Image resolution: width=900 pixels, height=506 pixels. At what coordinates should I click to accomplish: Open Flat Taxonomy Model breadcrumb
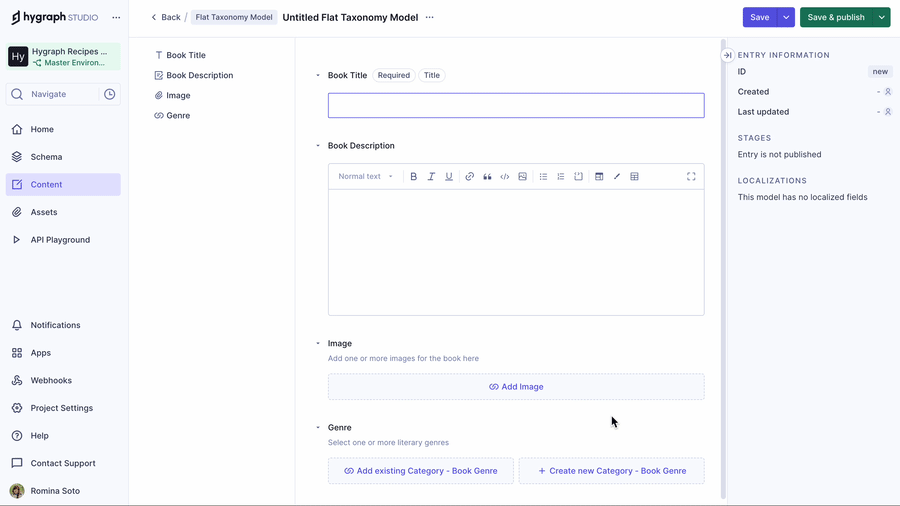234,17
